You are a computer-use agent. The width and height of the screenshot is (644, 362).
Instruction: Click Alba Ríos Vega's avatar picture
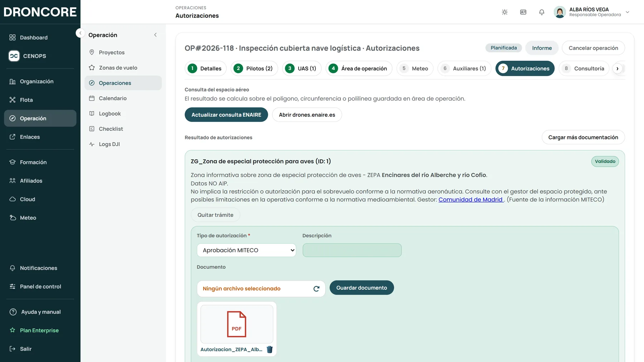pos(560,12)
